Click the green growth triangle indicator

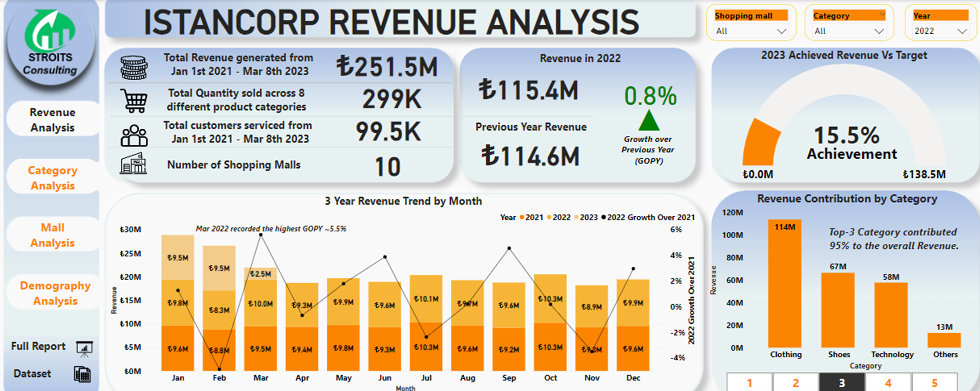649,121
